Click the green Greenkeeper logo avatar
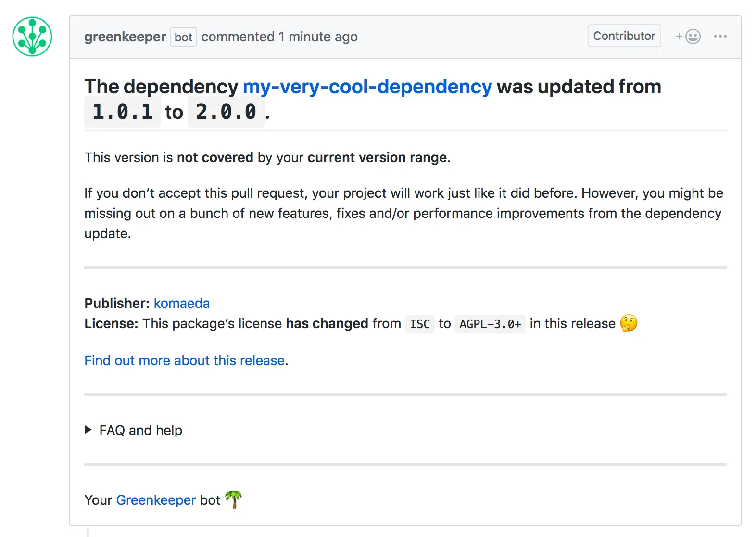 32,37
